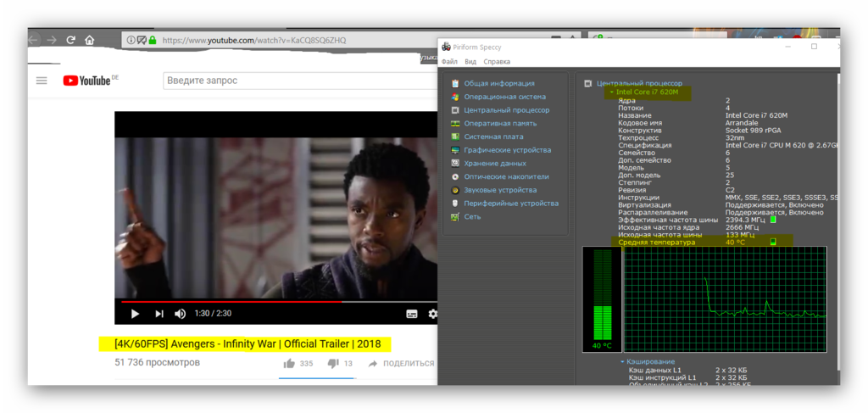
Task: Click the ПОДЕЛИТЬСЯ share button
Action: click(x=402, y=363)
